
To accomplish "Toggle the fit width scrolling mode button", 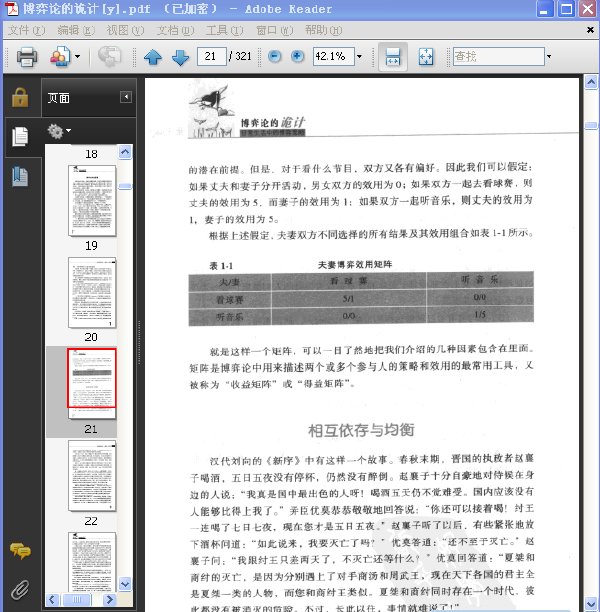I will [x=393, y=57].
